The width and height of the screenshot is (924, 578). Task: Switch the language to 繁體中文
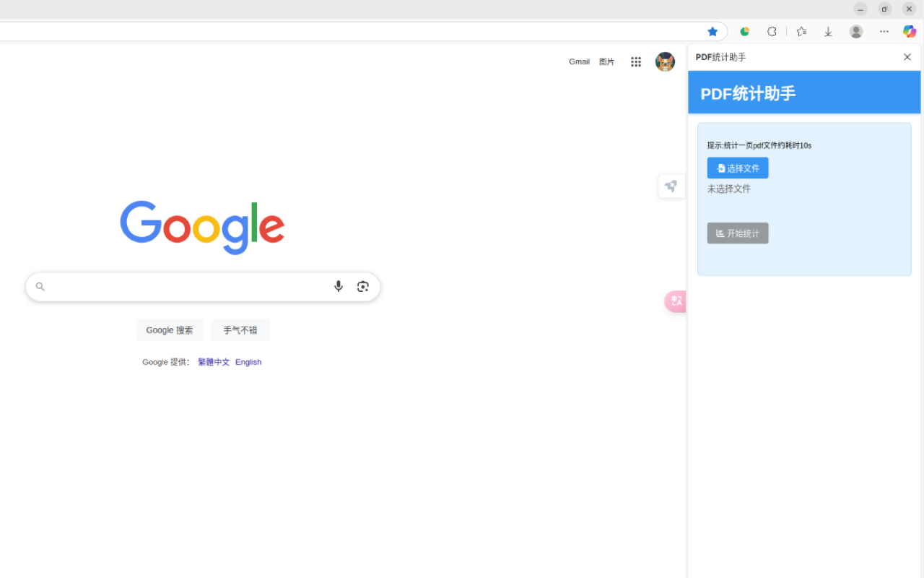click(x=214, y=362)
